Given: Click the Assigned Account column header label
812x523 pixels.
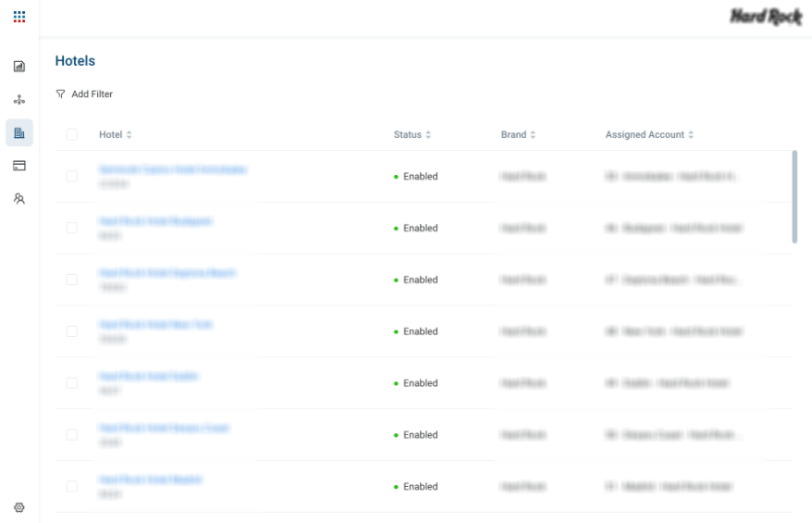Looking at the screenshot, I should pos(645,134).
